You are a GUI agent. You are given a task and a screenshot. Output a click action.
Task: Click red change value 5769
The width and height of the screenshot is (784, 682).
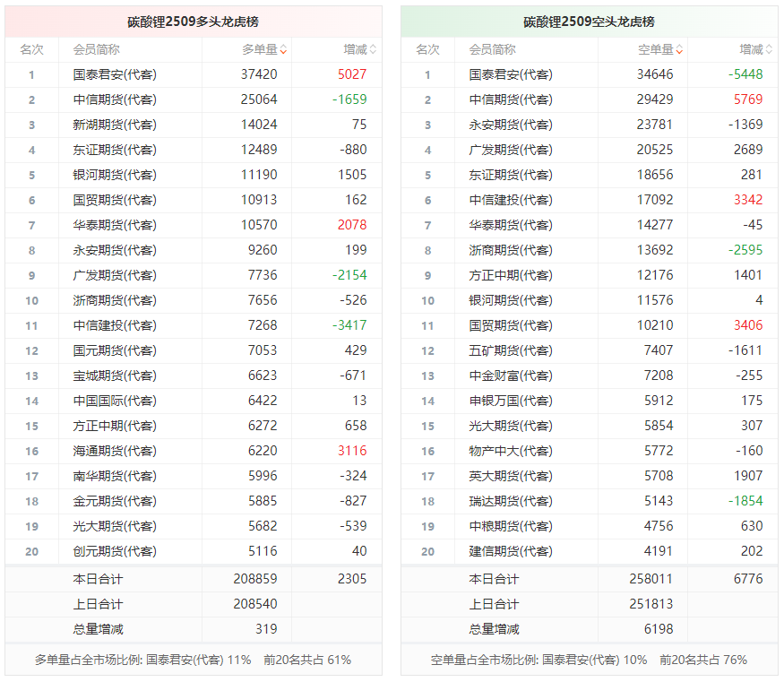748,99
